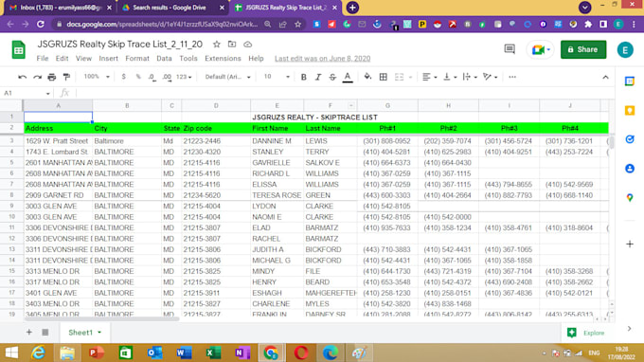The height and width of the screenshot is (362, 644).
Task: Click the redo arrow in toolbar
Action: pyautogui.click(x=37, y=77)
